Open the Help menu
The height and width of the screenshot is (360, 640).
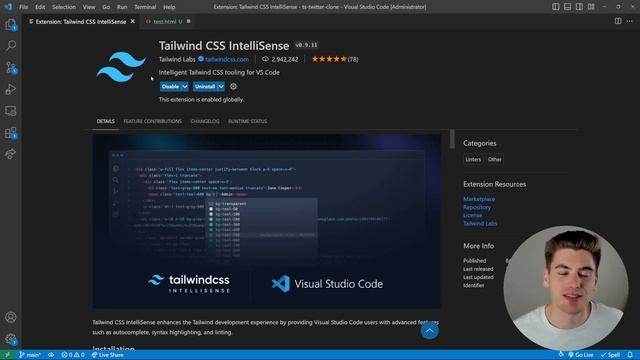coord(169,7)
